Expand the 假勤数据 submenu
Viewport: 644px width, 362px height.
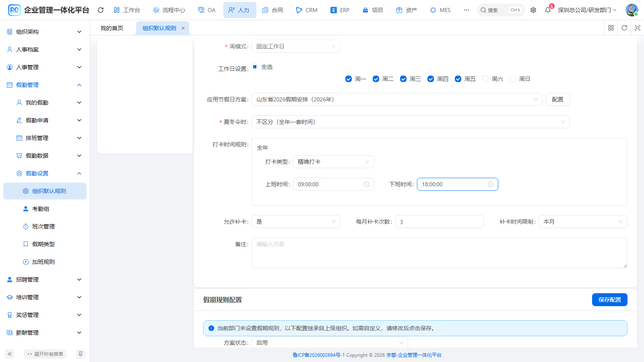coord(45,156)
